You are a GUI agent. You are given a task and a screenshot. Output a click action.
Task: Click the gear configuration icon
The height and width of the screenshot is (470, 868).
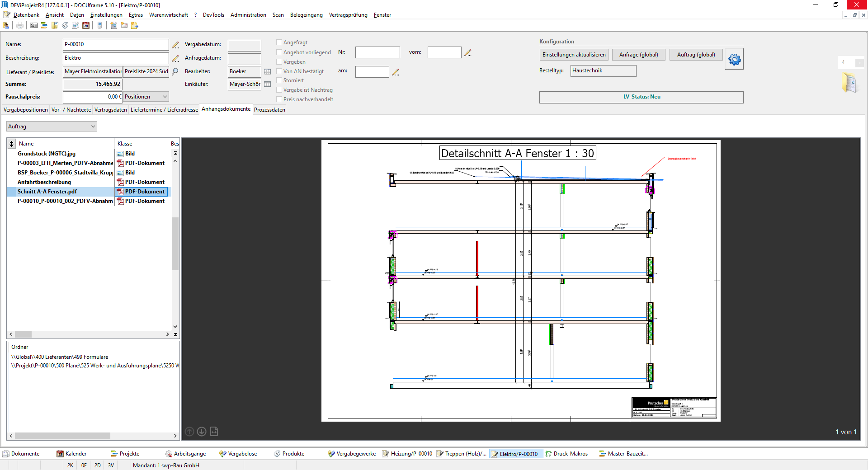[735, 59]
